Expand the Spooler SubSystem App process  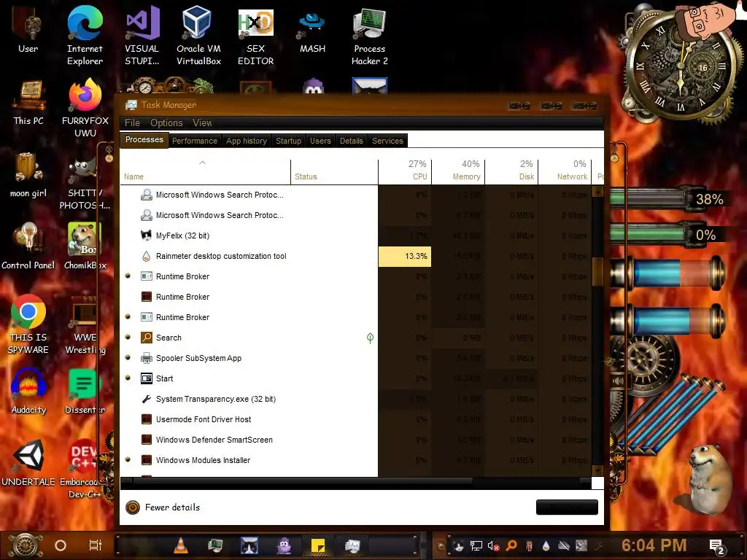click(128, 357)
